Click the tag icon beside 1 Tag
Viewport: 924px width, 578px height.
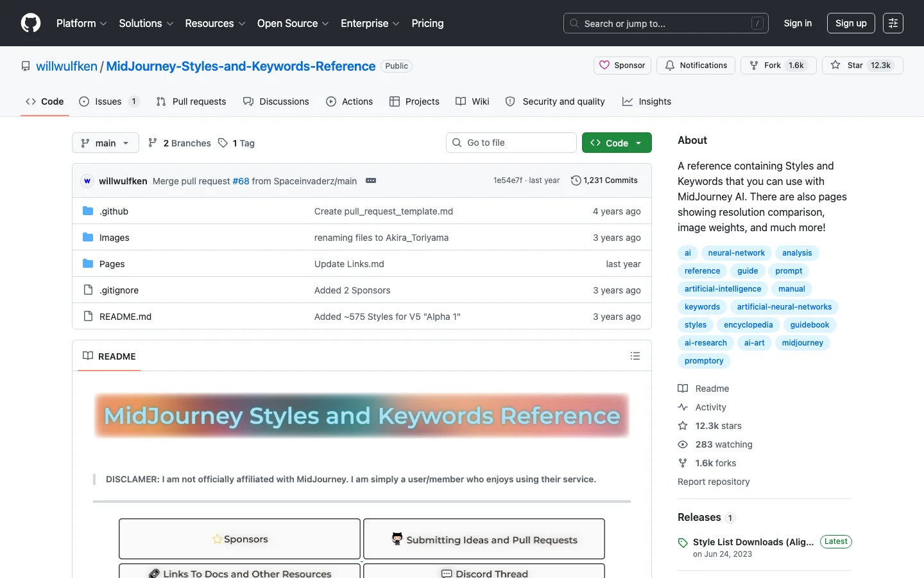(x=223, y=143)
